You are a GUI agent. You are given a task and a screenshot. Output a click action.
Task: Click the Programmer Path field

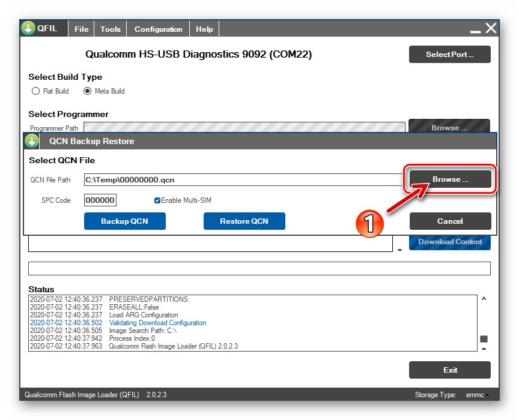pyautogui.click(x=244, y=127)
